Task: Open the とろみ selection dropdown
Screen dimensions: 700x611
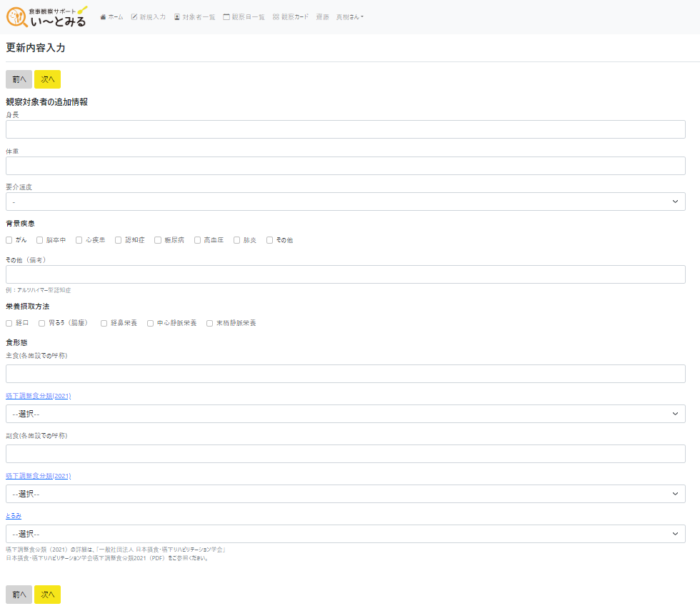Action: tap(346, 534)
